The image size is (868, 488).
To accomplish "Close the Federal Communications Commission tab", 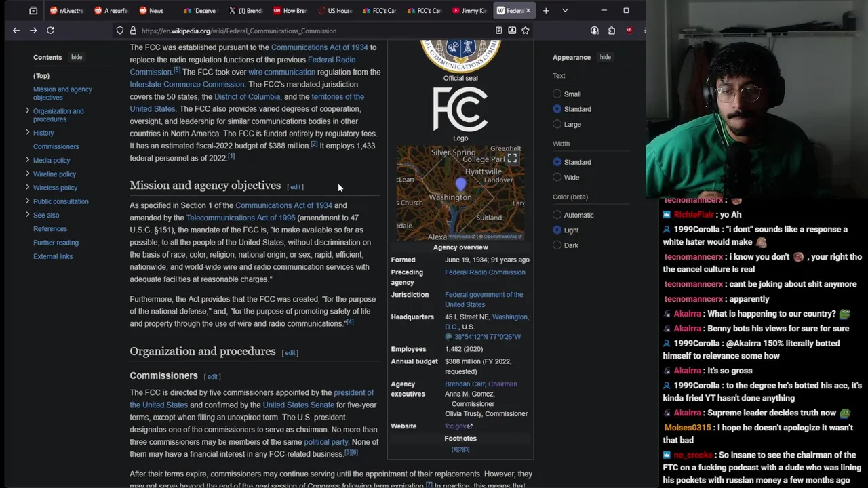I will click(x=529, y=11).
